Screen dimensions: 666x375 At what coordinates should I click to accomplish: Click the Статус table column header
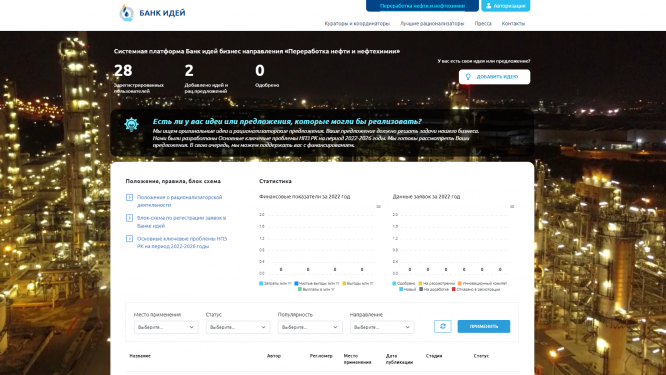pyautogui.click(x=481, y=356)
